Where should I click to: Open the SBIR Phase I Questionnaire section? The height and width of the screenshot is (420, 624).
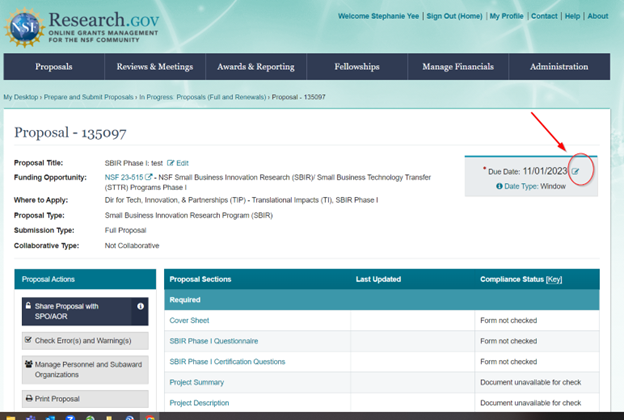218,341
